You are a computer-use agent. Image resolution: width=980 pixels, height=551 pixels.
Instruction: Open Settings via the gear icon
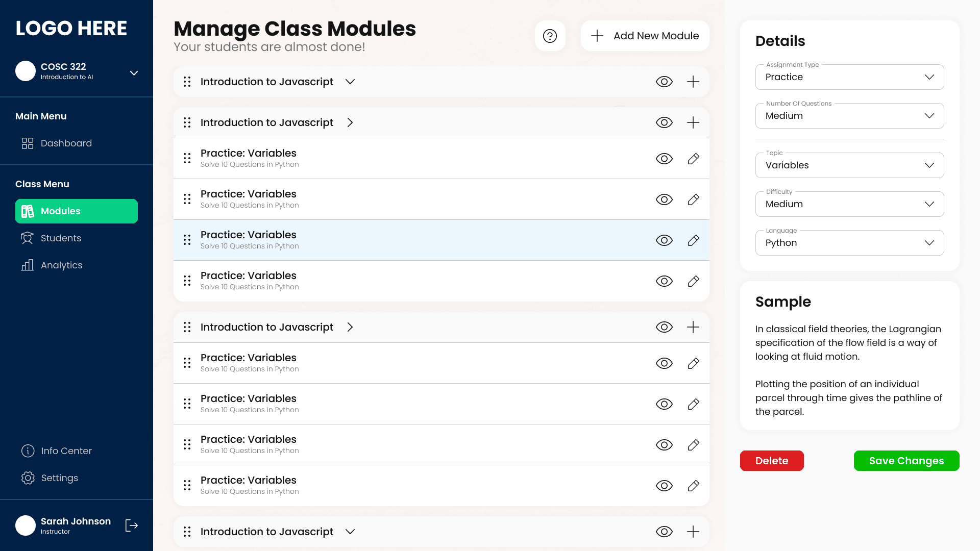[28, 478]
